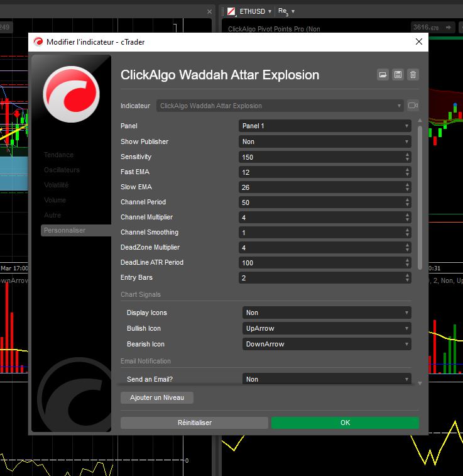Select the Volatilité category

click(x=56, y=185)
